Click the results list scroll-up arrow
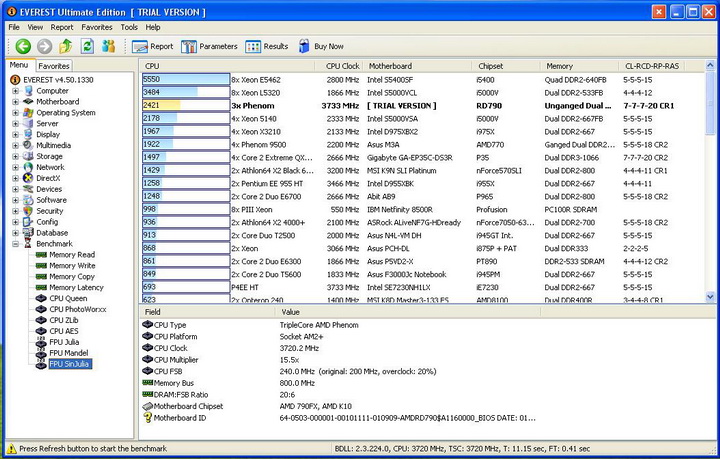Viewport: 720px width, 459px height. pyautogui.click(x=710, y=66)
